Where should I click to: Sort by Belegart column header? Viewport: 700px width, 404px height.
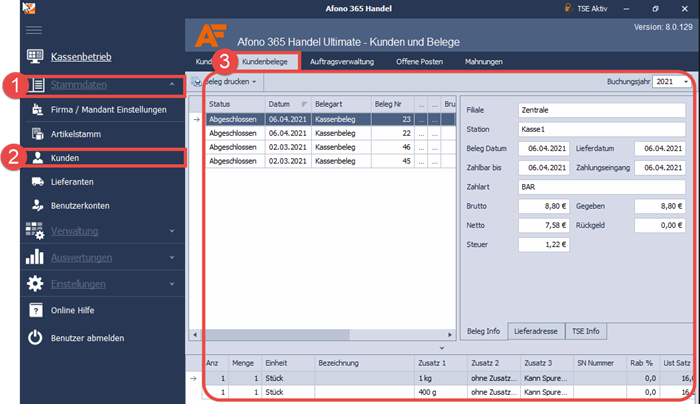[x=341, y=104]
